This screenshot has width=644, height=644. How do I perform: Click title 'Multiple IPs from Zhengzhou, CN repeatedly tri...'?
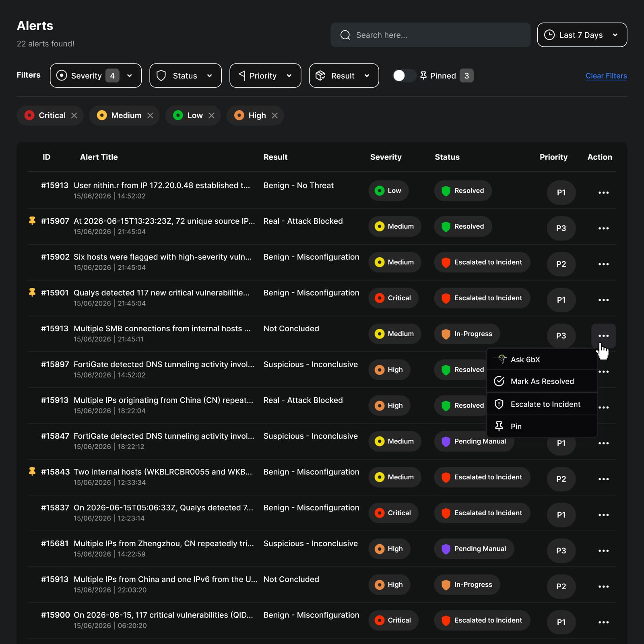pos(164,543)
